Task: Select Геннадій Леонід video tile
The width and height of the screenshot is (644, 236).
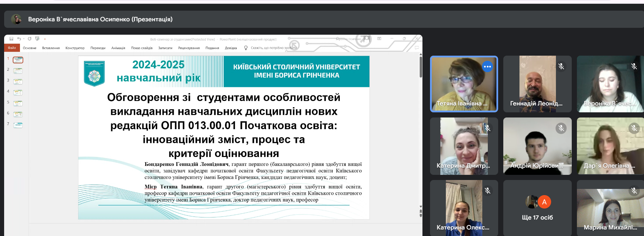Action: (x=537, y=84)
